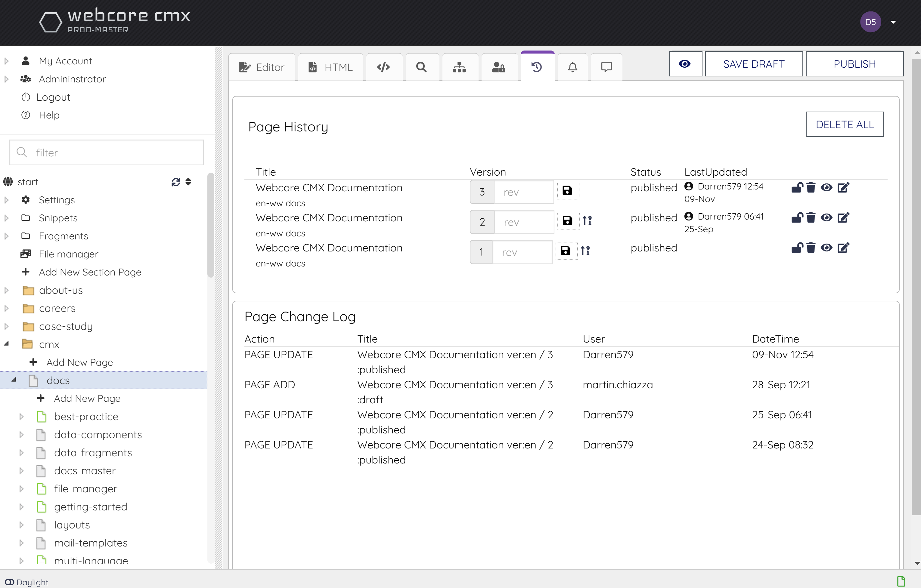Click the page status icon in footer
This screenshot has width=921, height=588.
point(901,581)
